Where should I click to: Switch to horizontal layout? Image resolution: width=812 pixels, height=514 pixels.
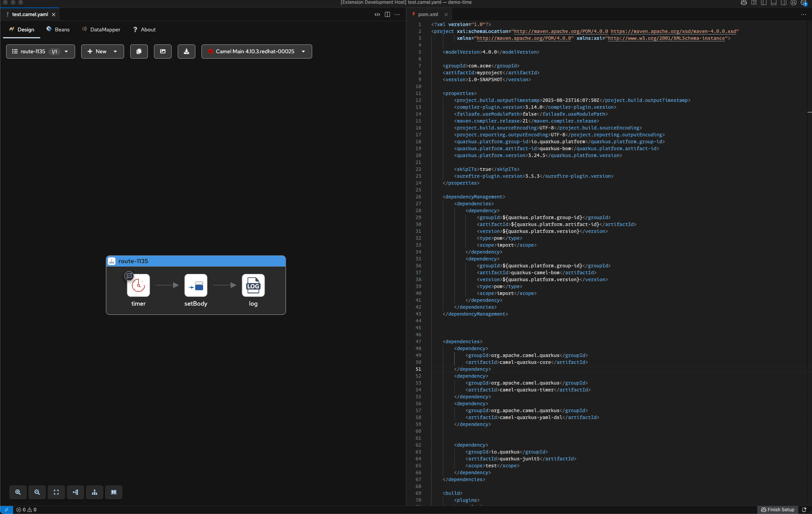tap(75, 492)
